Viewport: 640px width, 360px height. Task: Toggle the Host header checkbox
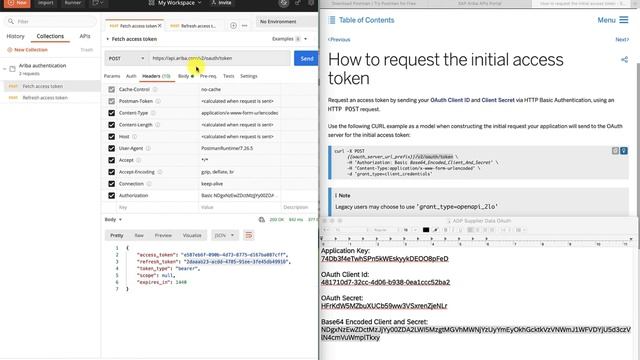click(x=111, y=137)
